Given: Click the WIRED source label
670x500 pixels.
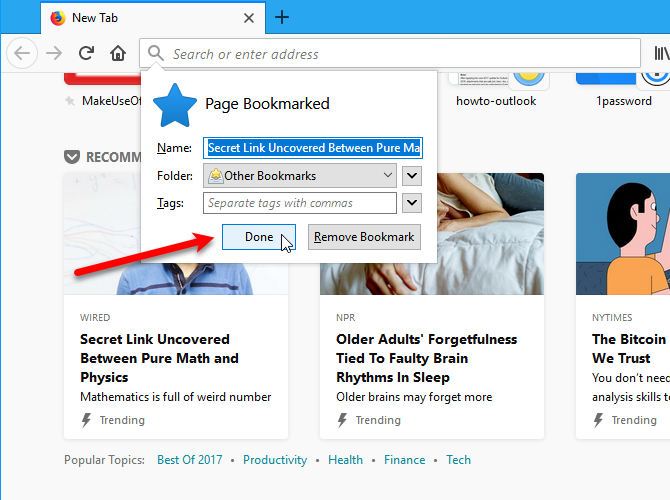Looking at the screenshot, I should (95, 318).
